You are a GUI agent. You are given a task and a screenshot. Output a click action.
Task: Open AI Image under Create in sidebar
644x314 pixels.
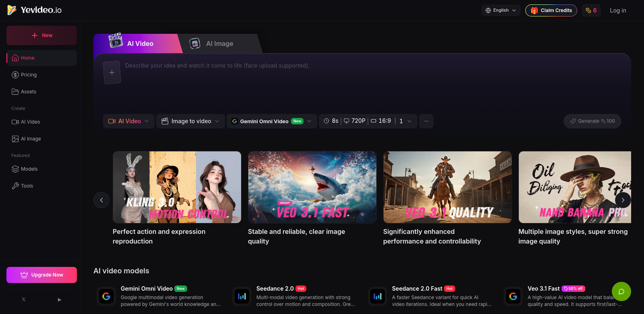[41, 139]
